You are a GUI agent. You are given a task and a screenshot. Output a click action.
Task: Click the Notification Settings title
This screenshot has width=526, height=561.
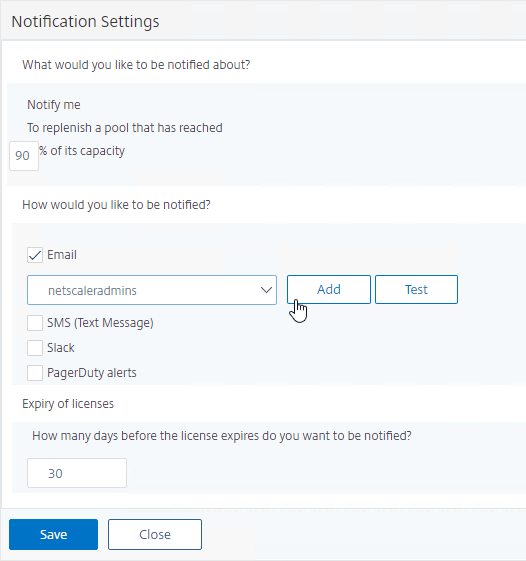pos(85,21)
